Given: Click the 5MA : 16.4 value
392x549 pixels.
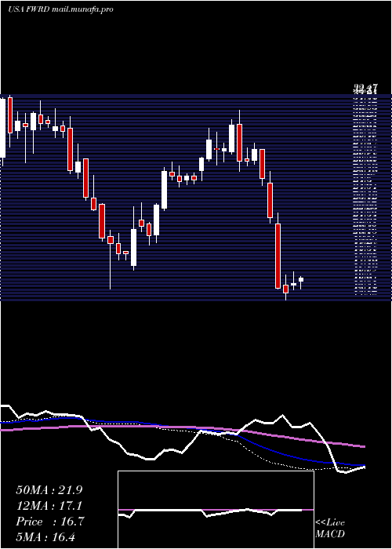Looking at the screenshot, I should (x=45, y=537).
